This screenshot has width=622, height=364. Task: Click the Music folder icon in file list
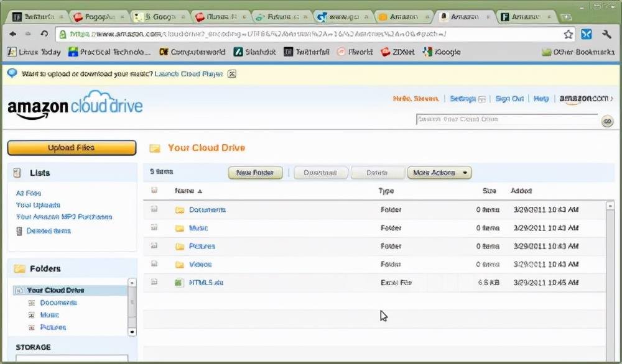pyautogui.click(x=180, y=228)
